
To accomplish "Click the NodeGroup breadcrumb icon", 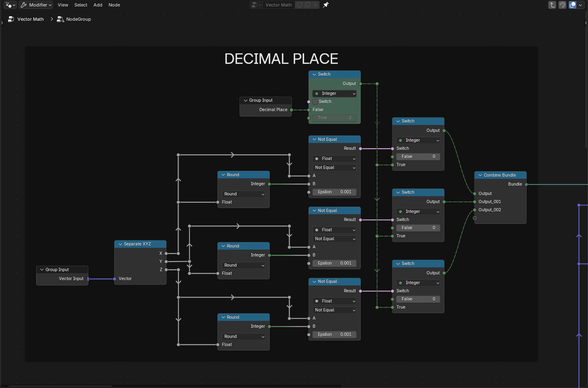I will tap(61, 19).
